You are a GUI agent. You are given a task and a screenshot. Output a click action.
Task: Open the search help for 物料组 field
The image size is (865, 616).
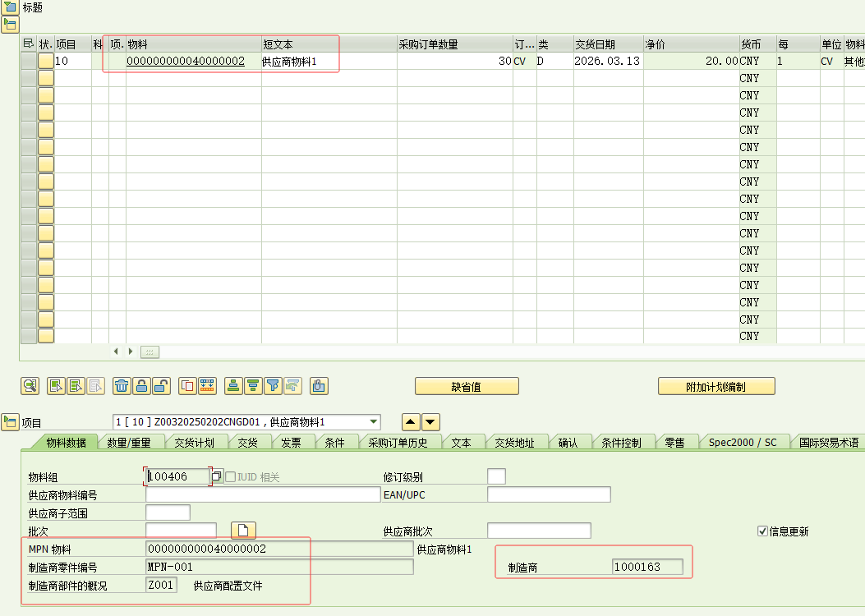click(x=217, y=477)
